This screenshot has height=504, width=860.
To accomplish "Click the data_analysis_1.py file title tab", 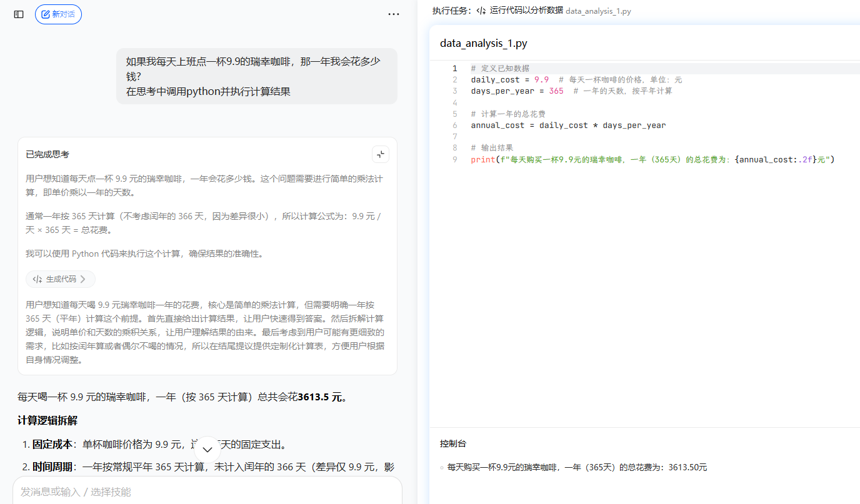I will 483,43.
